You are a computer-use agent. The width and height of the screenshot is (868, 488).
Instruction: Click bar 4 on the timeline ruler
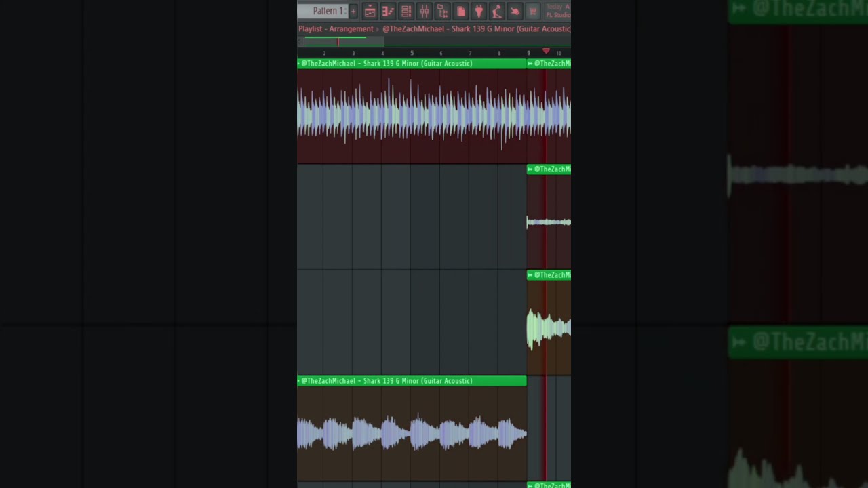(382, 53)
